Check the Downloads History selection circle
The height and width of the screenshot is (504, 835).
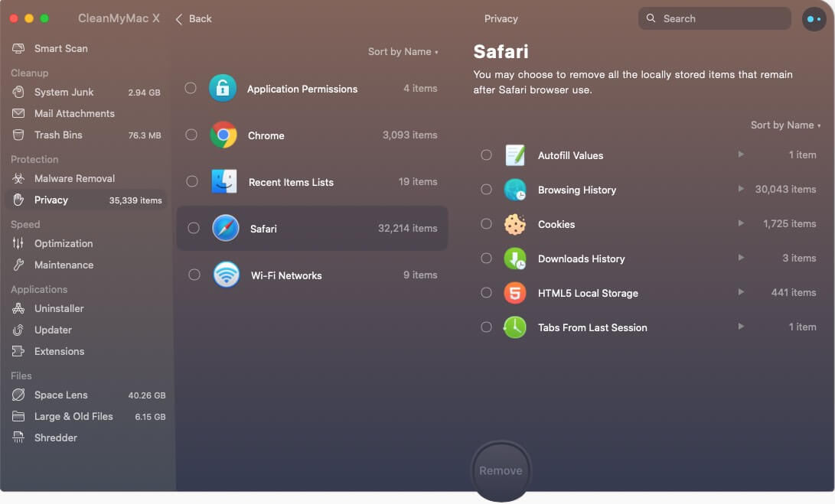pos(486,259)
